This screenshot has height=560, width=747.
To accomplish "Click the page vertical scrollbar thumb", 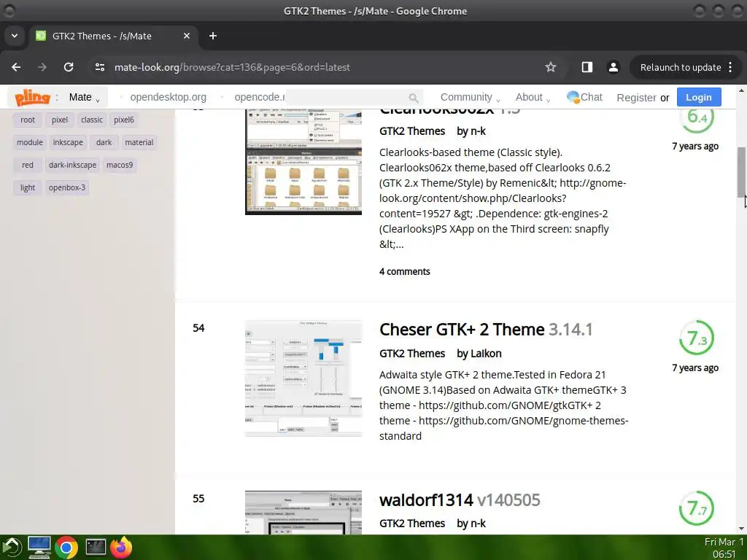I will point(742,171).
